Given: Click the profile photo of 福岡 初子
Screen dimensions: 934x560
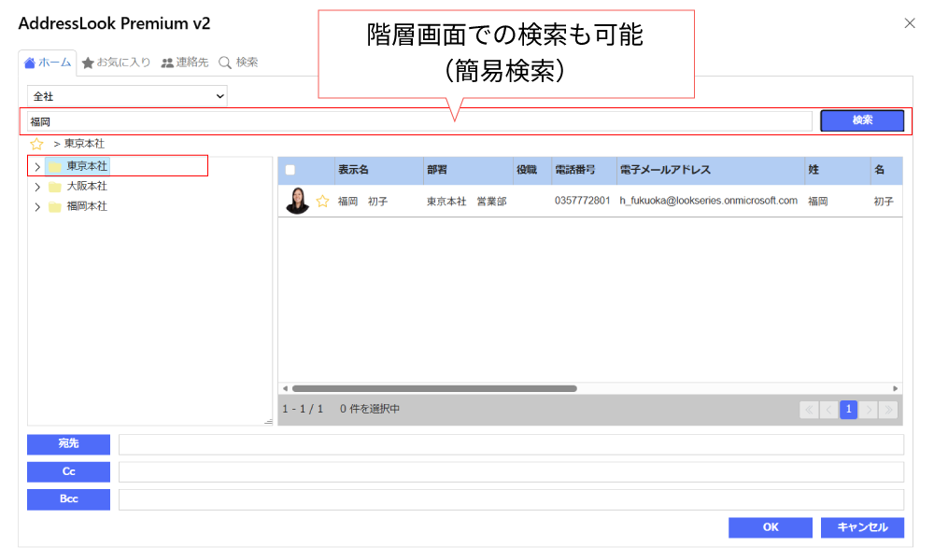Looking at the screenshot, I should click(x=297, y=201).
